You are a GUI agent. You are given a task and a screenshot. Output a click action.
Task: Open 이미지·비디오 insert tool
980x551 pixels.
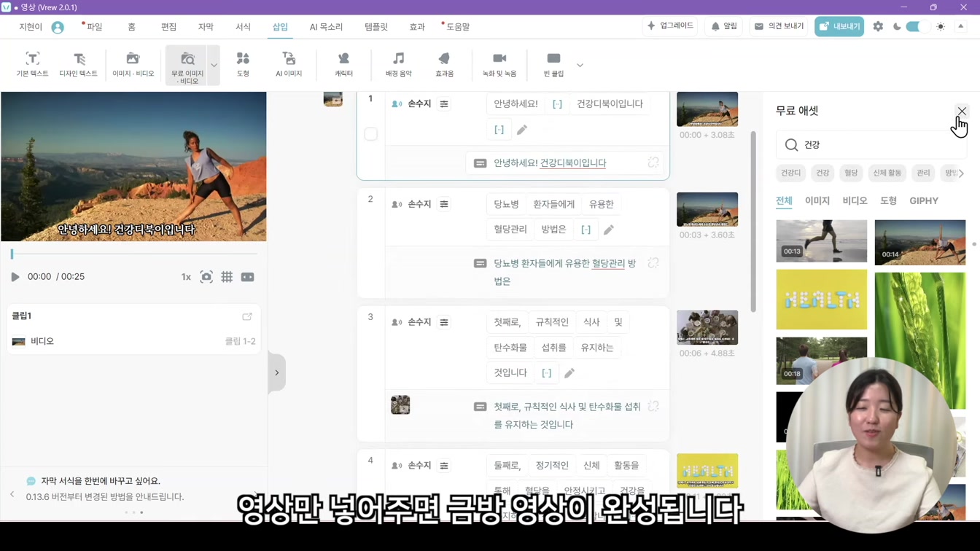133,65
